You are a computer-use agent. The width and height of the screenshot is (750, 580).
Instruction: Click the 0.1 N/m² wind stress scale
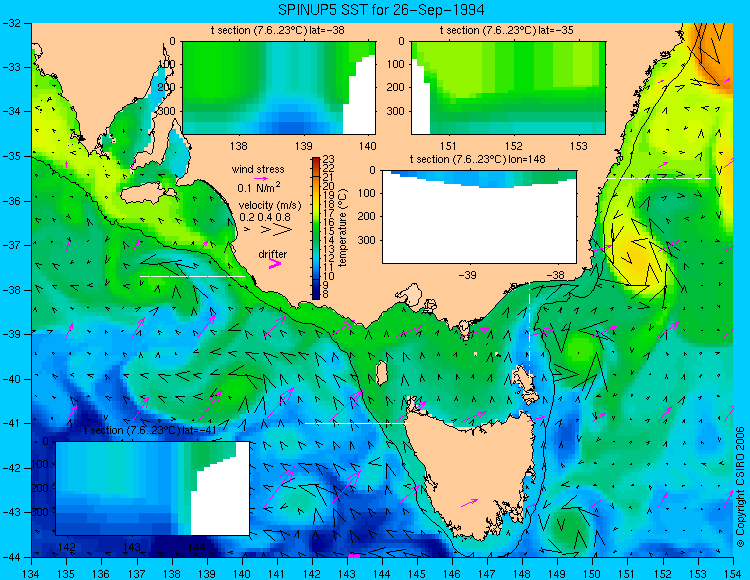(x=259, y=187)
